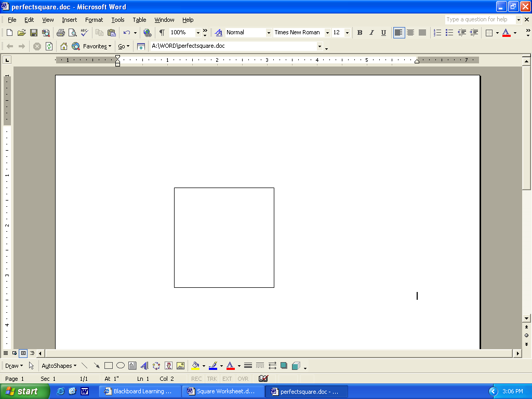The width and height of the screenshot is (532, 399).
Task: Insert a Text Box from Drawing toolbar
Action: click(x=132, y=365)
